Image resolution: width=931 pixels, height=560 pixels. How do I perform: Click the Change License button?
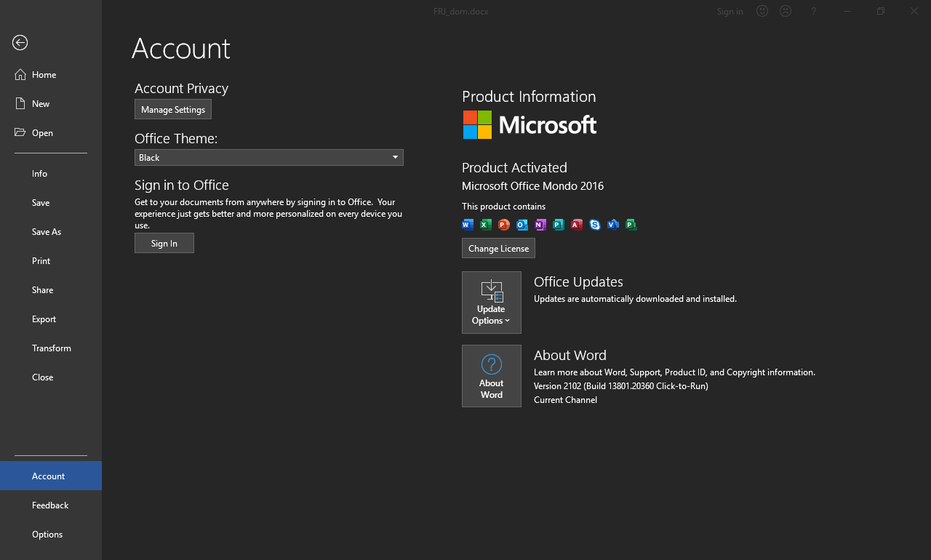[498, 248]
